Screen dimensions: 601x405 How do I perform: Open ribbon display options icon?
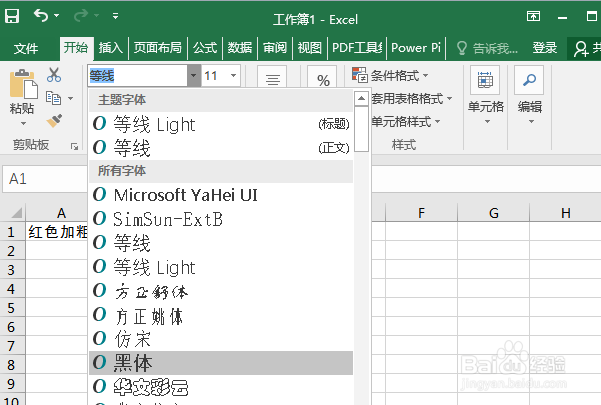coord(534,16)
